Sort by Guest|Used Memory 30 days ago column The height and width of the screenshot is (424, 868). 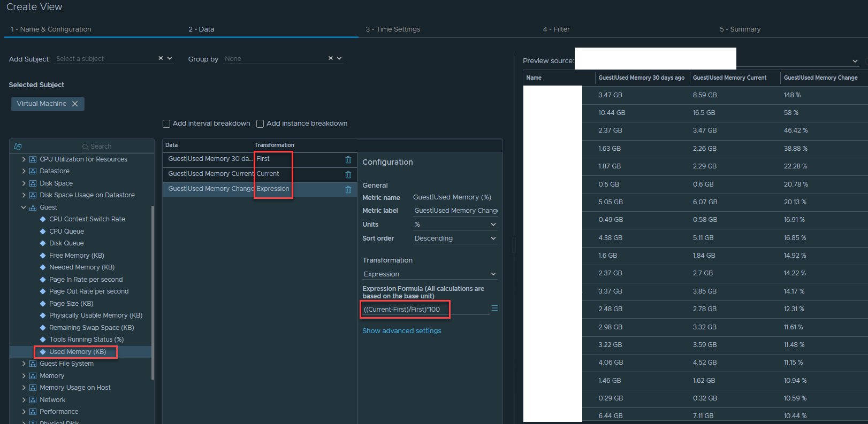pyautogui.click(x=641, y=78)
